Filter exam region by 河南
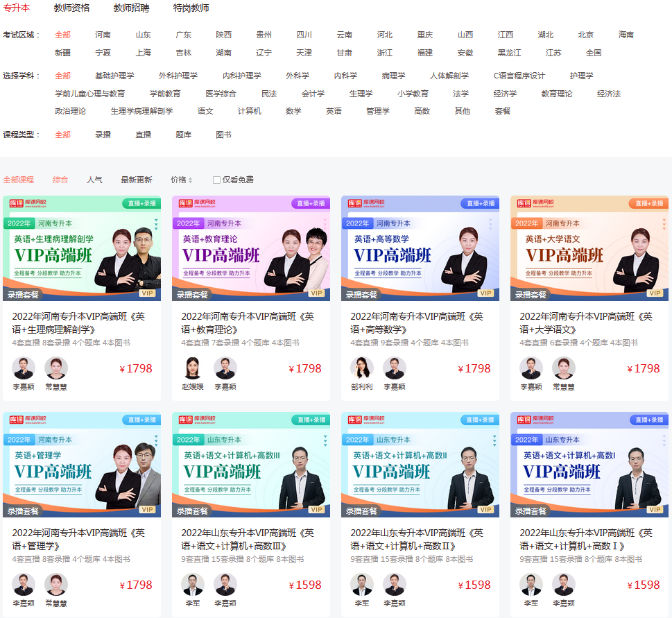This screenshot has height=618, width=672. [103, 35]
